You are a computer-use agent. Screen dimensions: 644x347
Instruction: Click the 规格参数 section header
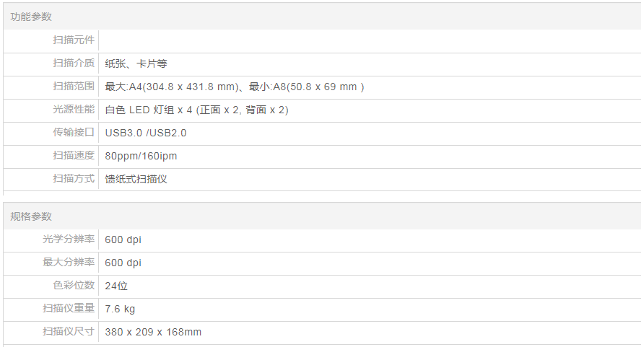tap(31, 216)
